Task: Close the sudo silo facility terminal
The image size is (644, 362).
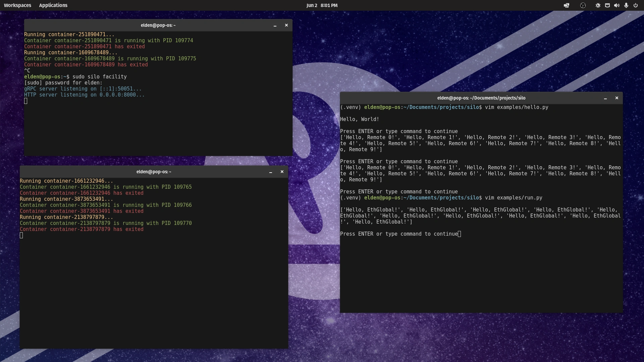Action: [286, 25]
